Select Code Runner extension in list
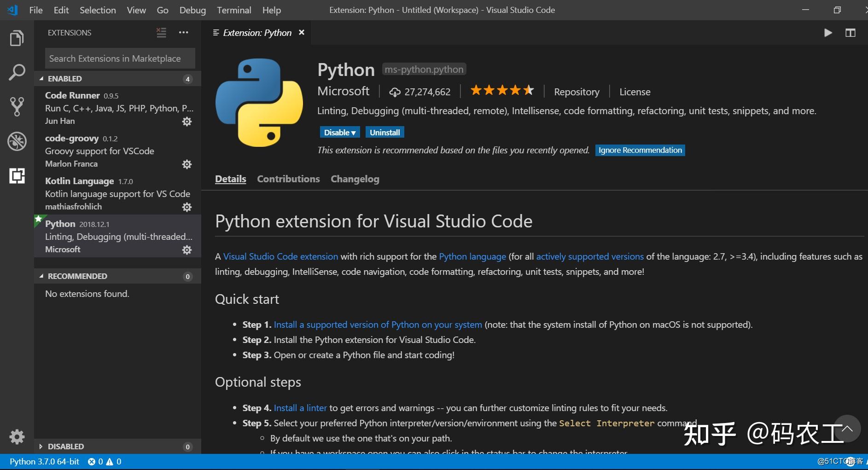 tap(118, 108)
